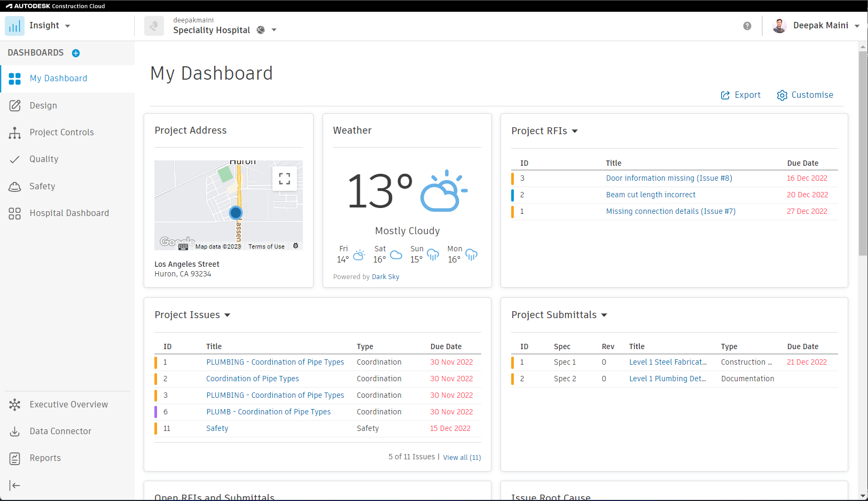868x501 pixels.
Task: Click the Design pencil icon
Action: click(15, 105)
